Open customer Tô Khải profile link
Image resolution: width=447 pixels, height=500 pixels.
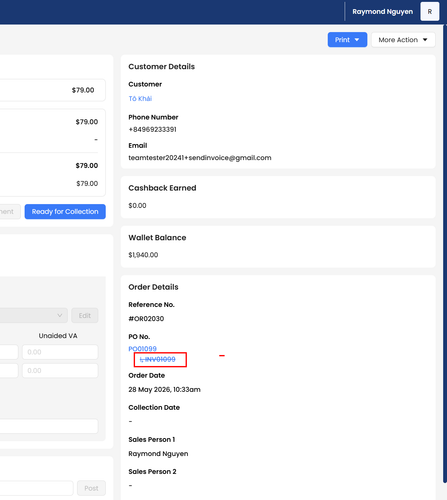(140, 98)
